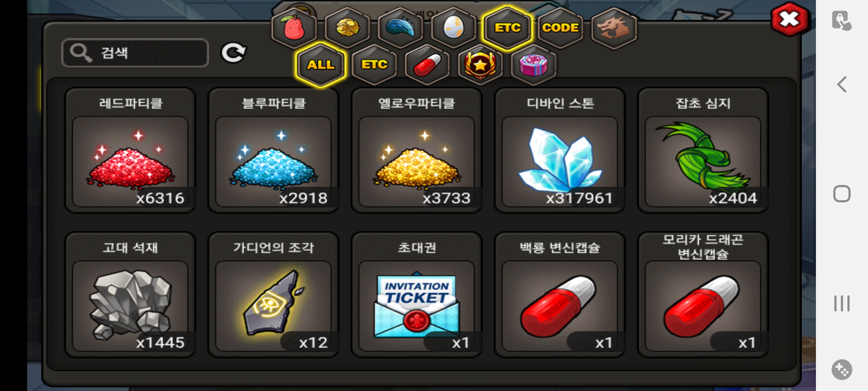Open the dragon egg category icon
This screenshot has width=868, height=391.
pyautogui.click(x=454, y=28)
